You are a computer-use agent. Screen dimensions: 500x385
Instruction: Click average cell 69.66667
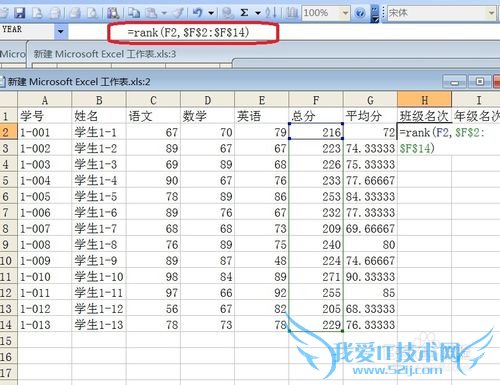370,228
